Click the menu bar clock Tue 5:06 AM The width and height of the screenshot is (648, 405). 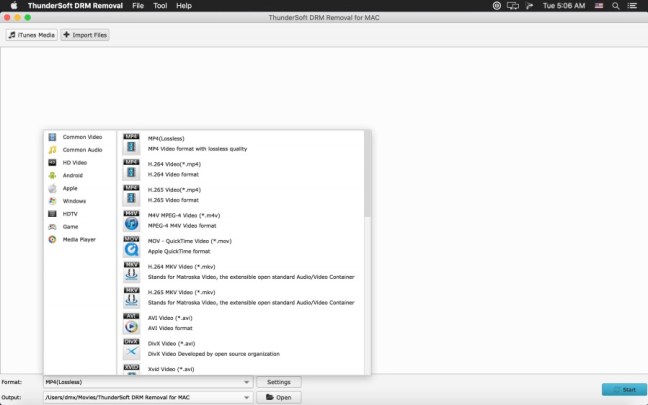pyautogui.click(x=564, y=6)
